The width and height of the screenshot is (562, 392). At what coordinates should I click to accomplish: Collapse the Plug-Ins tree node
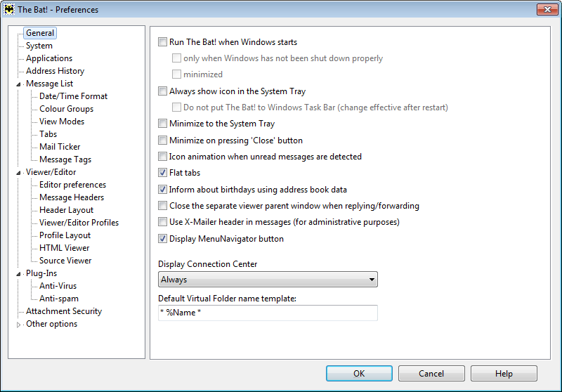click(18, 274)
